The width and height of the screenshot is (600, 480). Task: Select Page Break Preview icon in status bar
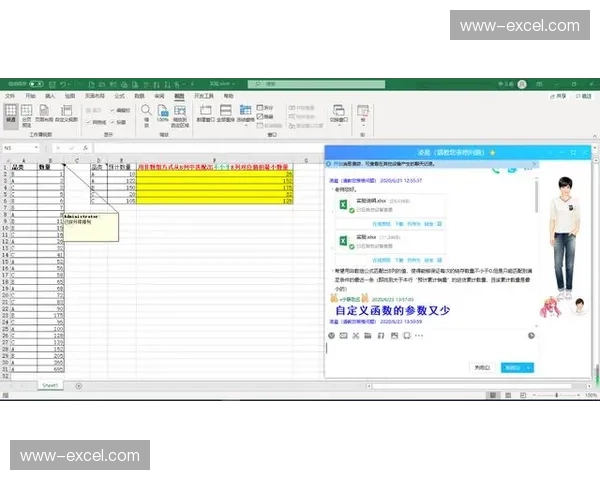(523, 395)
